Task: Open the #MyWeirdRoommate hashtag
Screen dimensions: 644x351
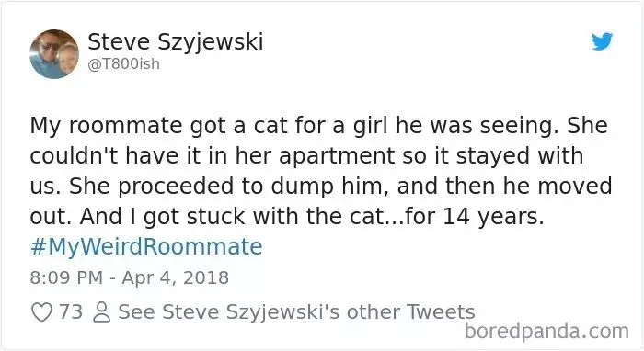Action: (x=146, y=246)
